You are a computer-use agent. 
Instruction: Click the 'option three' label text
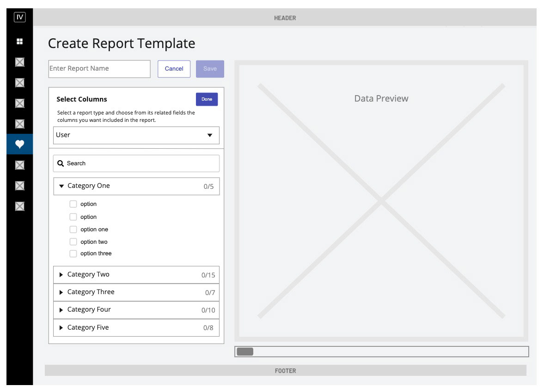click(96, 253)
